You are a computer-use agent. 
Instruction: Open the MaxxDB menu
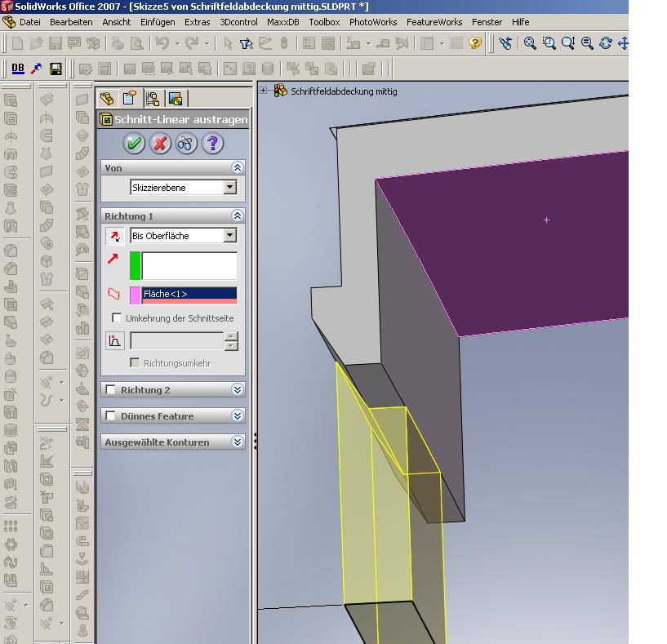pos(282,22)
